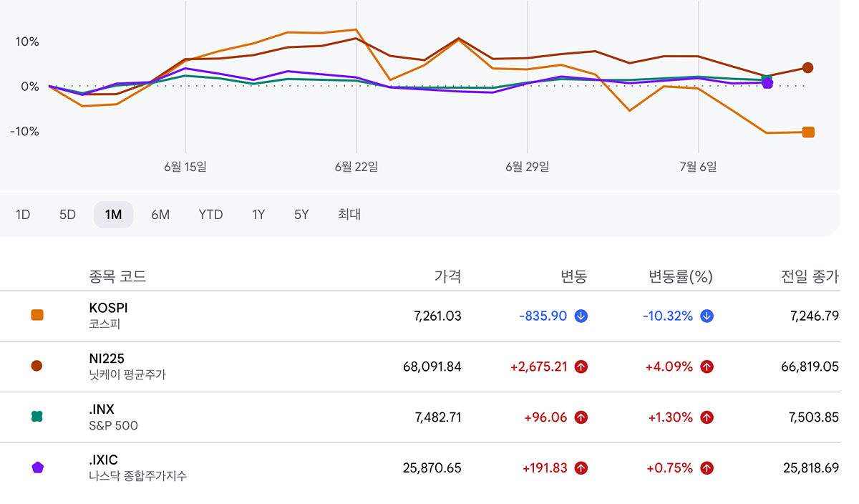Image resolution: width=859 pixels, height=504 pixels.
Task: Select the 1M time range tab
Action: [x=113, y=215]
